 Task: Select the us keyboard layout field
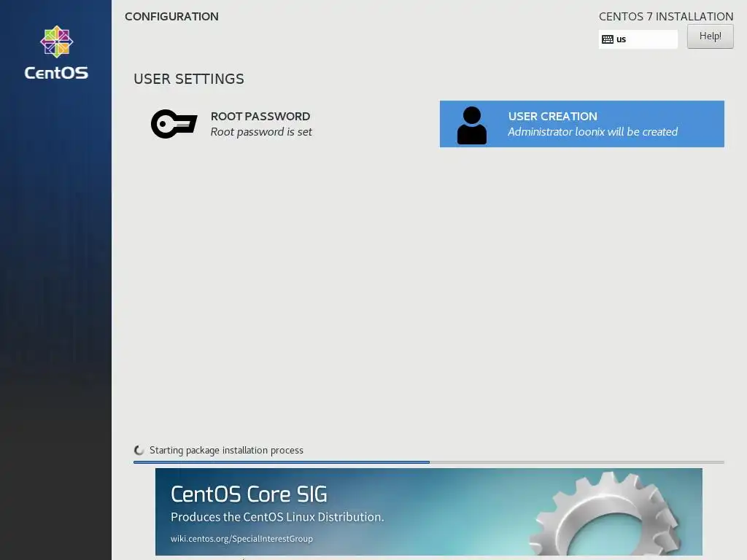pos(638,39)
